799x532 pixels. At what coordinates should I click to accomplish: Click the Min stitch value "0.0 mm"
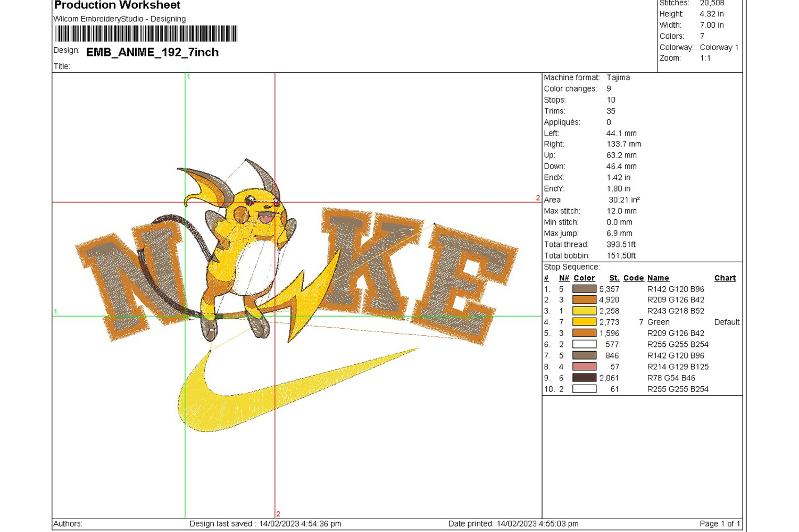click(x=619, y=222)
